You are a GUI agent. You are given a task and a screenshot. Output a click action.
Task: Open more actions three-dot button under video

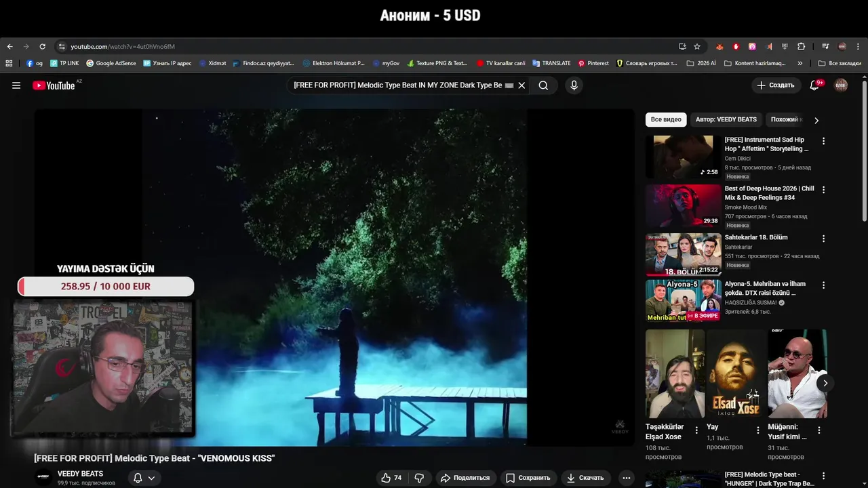click(x=627, y=478)
